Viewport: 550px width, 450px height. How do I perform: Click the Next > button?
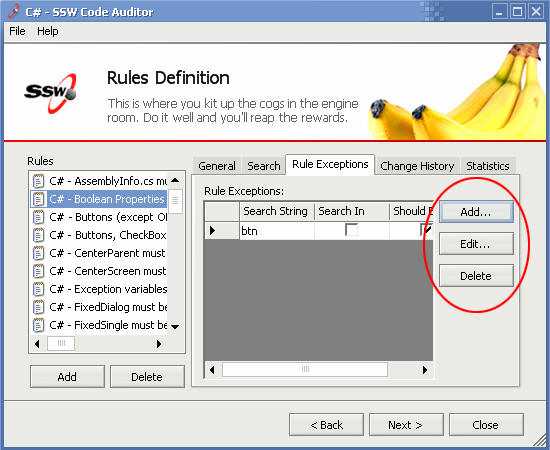point(406,425)
